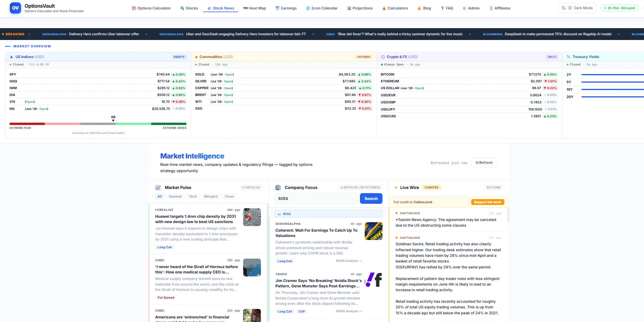Click the CURATED badge beside Live Wire

431,188
